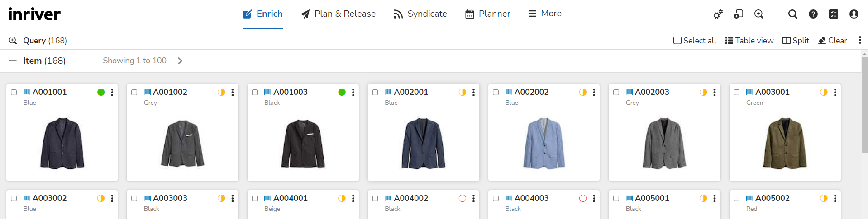Check the A003001 item checkbox
The width and height of the screenshot is (868, 219).
point(737,92)
